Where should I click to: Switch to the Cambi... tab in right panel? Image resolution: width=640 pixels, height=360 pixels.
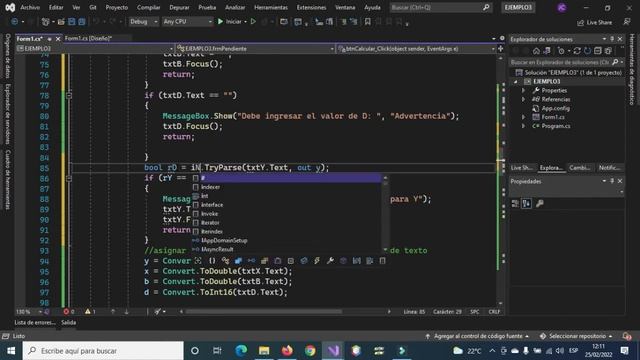pos(580,168)
